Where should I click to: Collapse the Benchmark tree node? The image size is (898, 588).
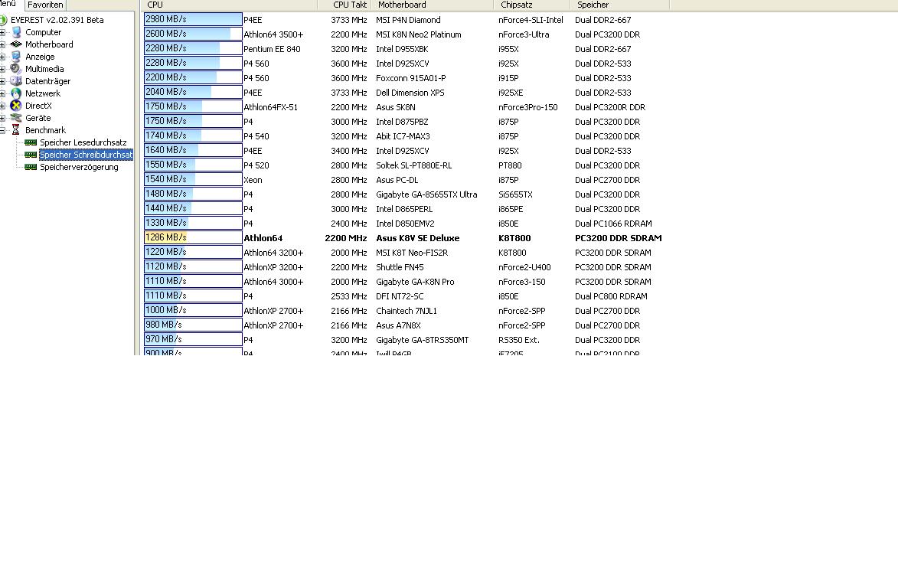2,131
